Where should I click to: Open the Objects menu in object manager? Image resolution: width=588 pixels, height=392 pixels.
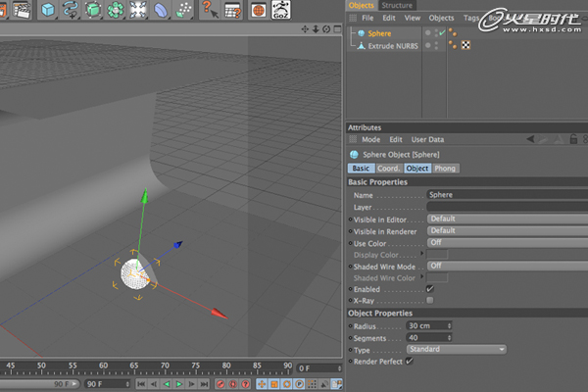[x=441, y=18]
